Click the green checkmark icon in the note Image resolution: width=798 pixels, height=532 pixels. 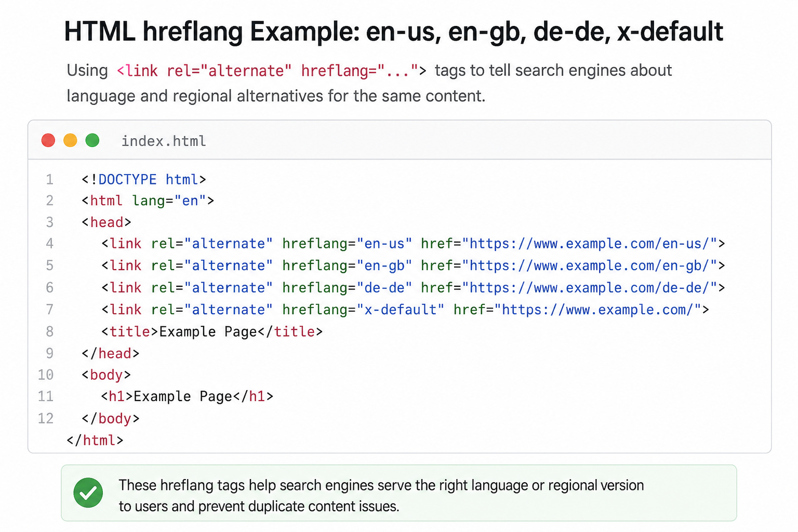click(x=88, y=493)
